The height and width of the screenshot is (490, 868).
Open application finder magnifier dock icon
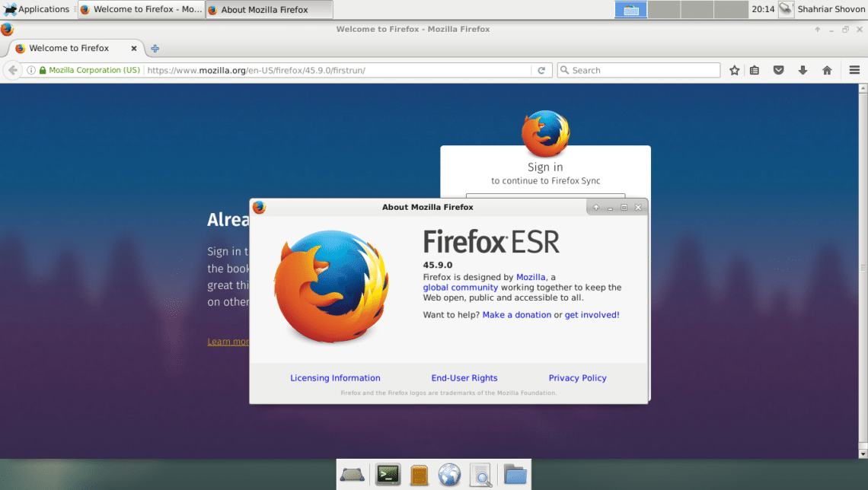(480, 475)
